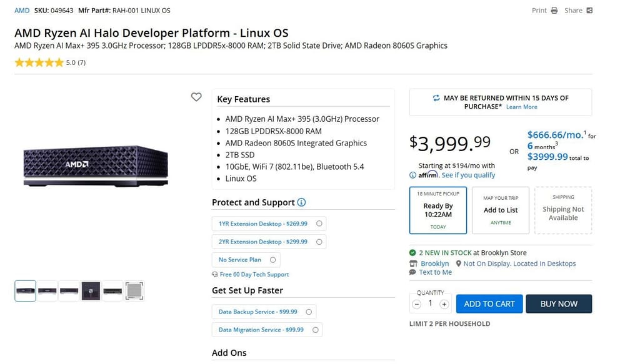Add product to wishlist with heart icon
Viewport: 640px width, 364px height.
[x=196, y=97]
